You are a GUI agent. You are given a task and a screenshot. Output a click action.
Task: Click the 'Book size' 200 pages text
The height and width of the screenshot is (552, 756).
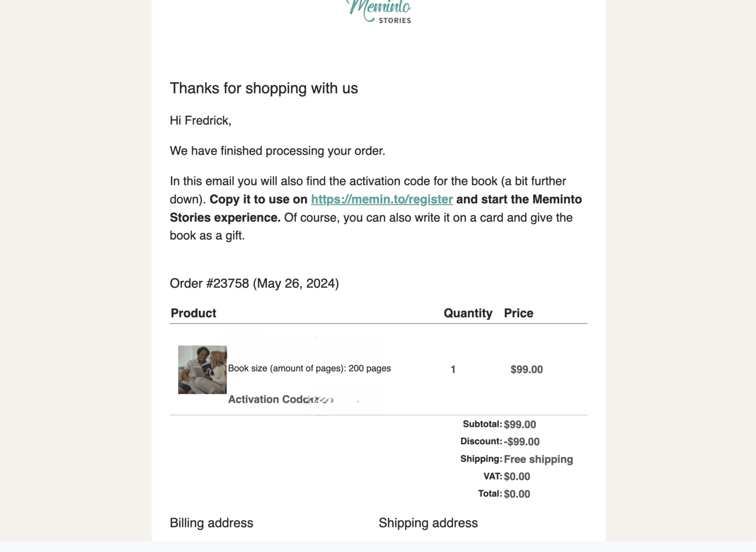pyautogui.click(x=309, y=368)
